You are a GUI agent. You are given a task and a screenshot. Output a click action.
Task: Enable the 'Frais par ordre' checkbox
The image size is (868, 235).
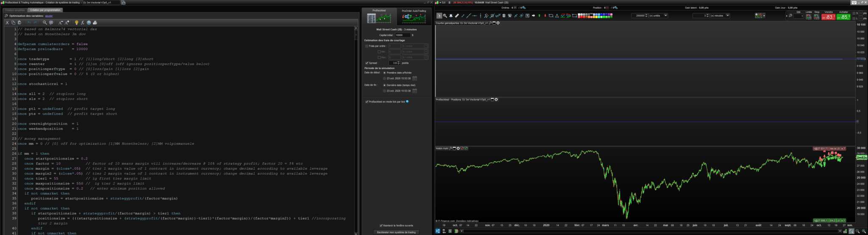[367, 46]
